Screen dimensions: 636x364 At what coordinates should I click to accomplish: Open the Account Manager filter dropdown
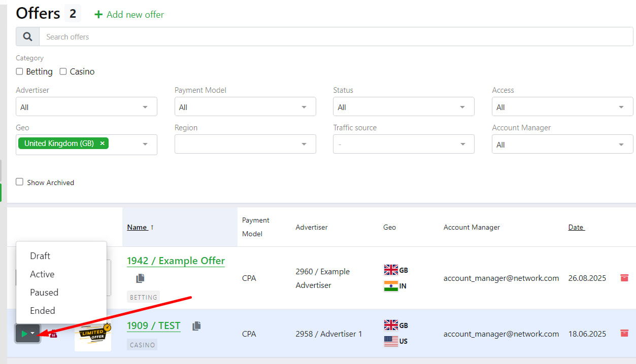pyautogui.click(x=562, y=144)
